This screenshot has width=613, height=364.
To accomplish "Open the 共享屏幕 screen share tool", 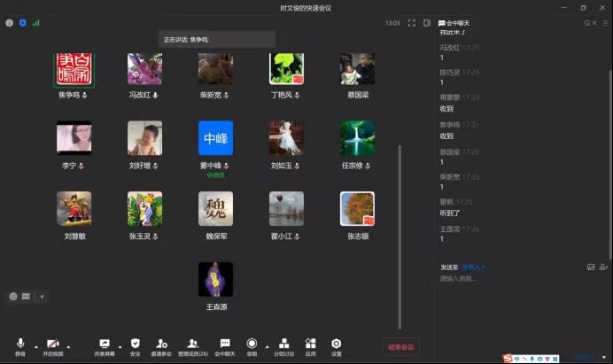I will pyautogui.click(x=105, y=345).
